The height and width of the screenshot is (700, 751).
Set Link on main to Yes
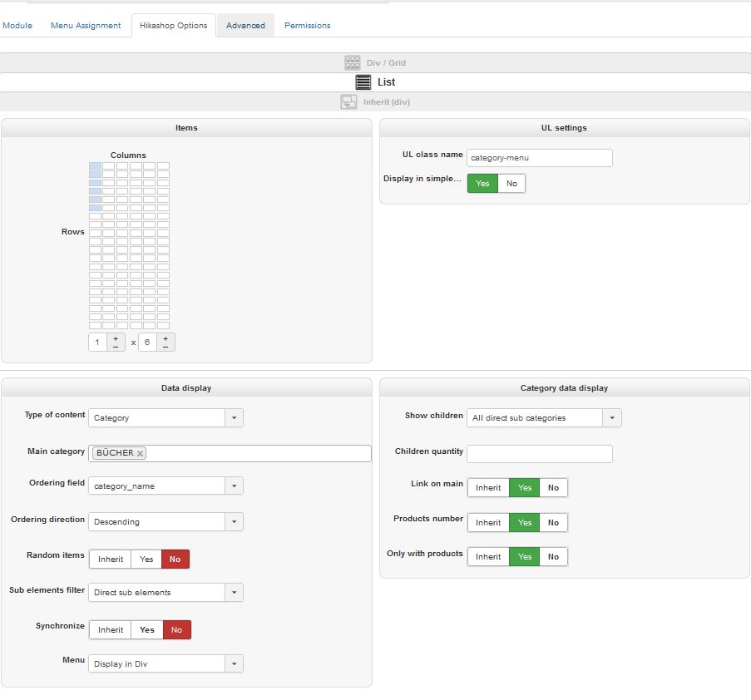coord(525,487)
